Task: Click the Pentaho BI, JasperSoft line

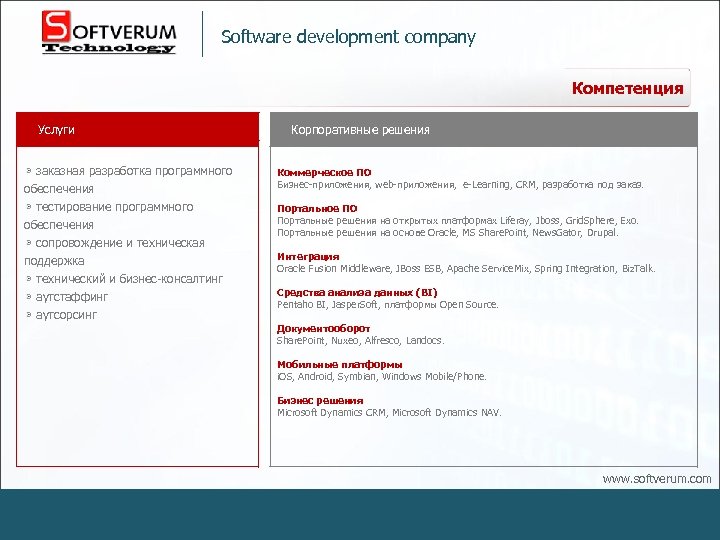Action: (x=388, y=304)
